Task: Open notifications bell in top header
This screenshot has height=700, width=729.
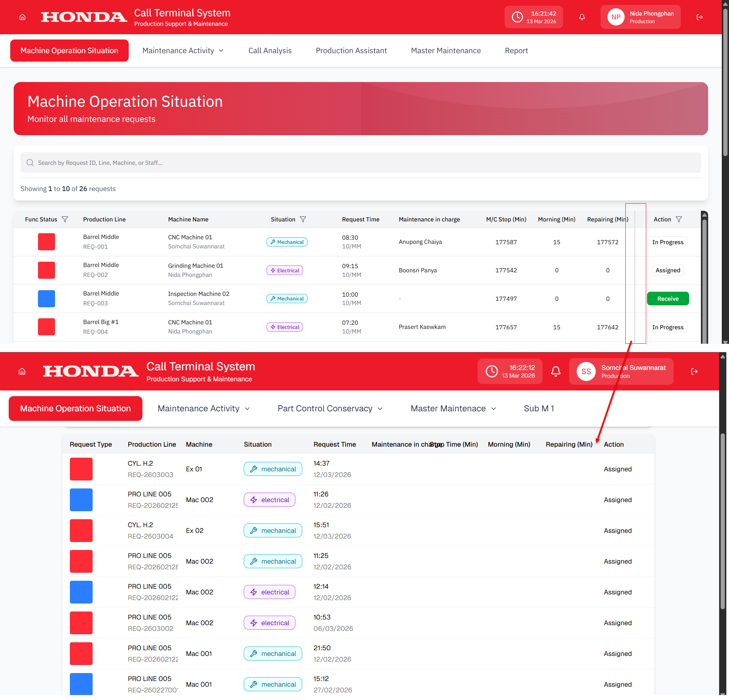Action: tap(582, 17)
